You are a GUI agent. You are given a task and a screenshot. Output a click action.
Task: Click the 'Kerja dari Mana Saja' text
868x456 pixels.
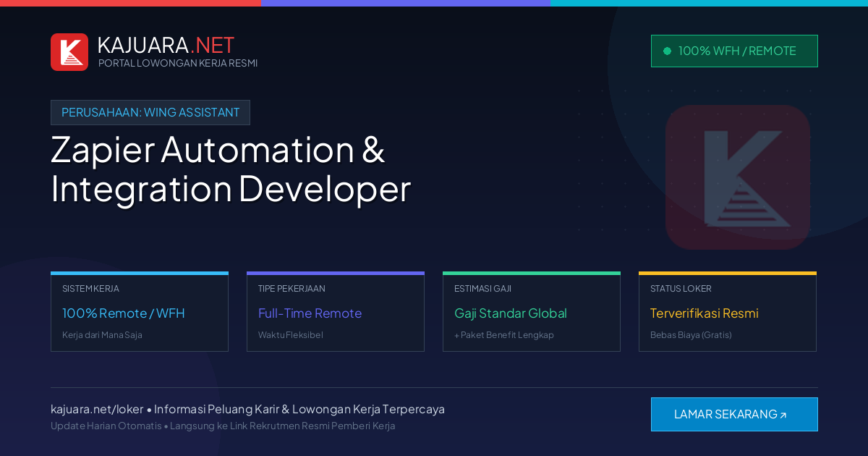(x=102, y=335)
